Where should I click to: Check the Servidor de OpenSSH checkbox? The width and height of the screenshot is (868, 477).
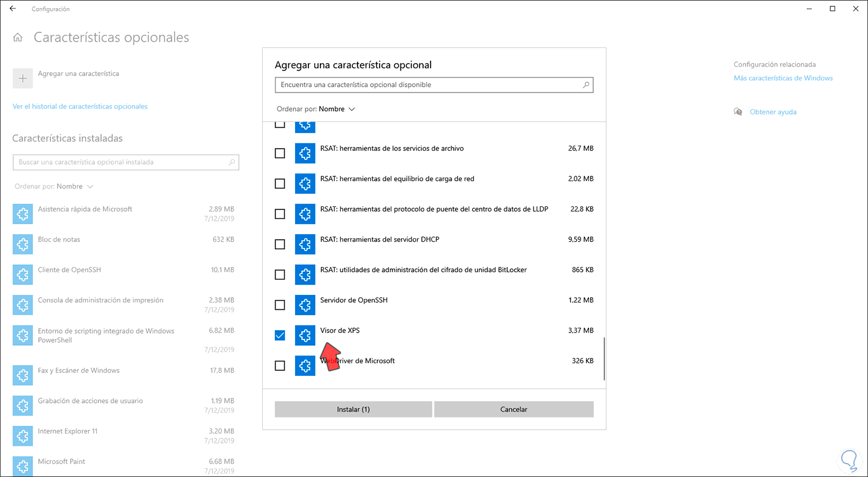280,305
